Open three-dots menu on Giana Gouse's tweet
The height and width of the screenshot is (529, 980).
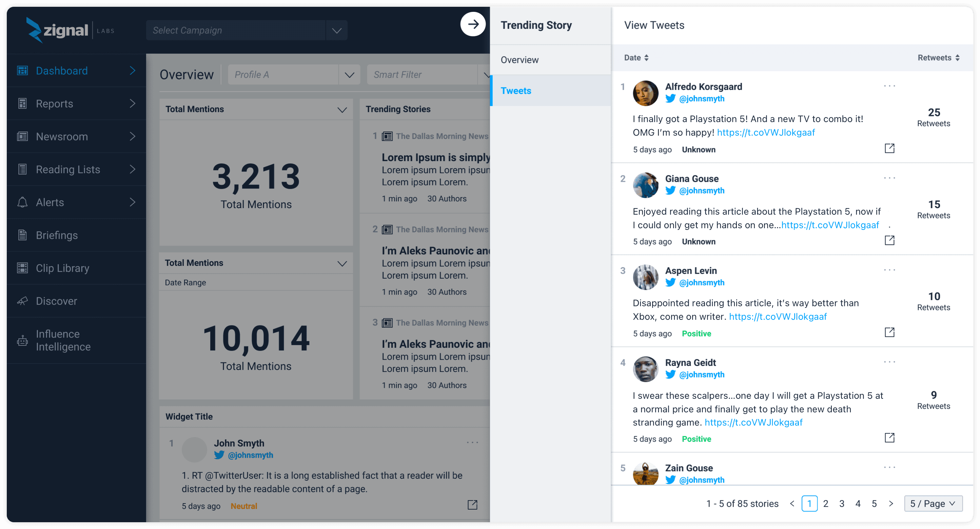tap(889, 178)
